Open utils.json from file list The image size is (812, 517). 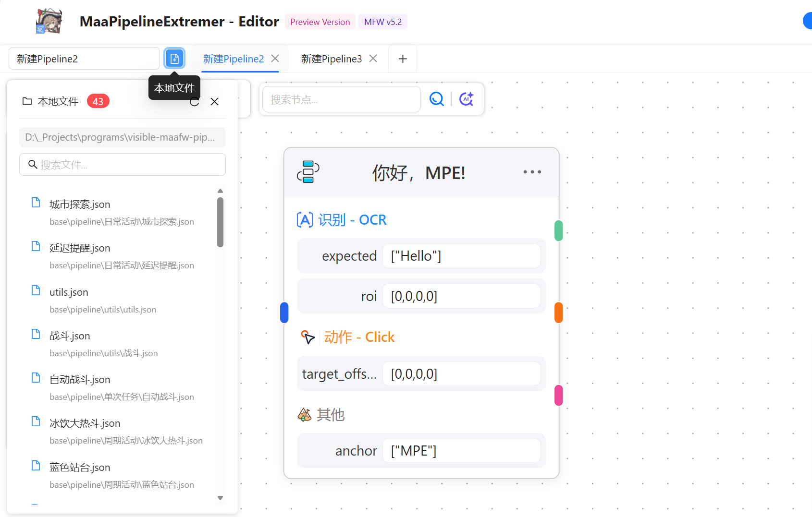coord(69,292)
